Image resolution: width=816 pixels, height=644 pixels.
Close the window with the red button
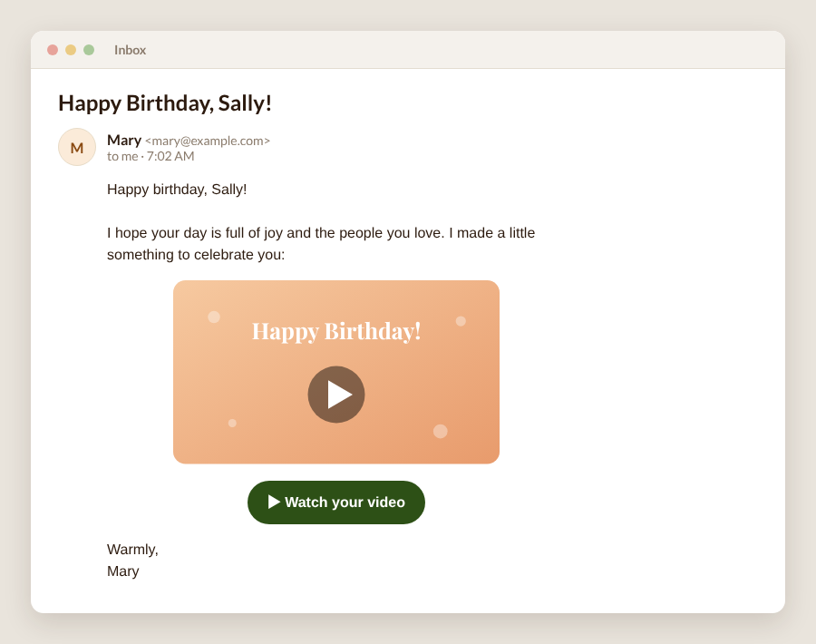[53, 50]
